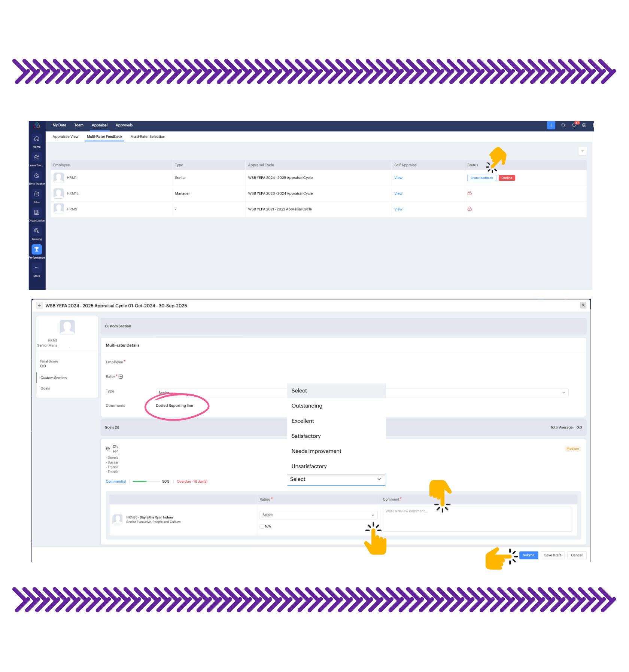Select the Performance trophy icon
This screenshot has width=629, height=672.
coord(37,249)
